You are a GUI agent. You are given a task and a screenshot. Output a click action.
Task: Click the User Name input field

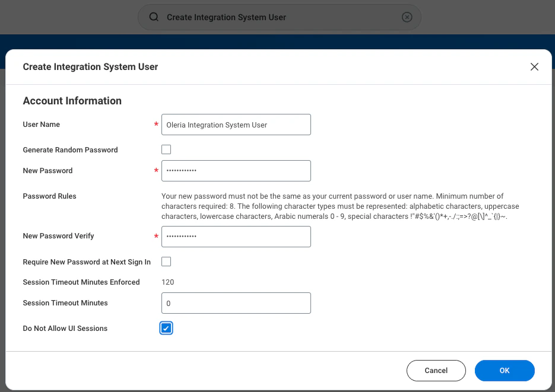(x=236, y=125)
